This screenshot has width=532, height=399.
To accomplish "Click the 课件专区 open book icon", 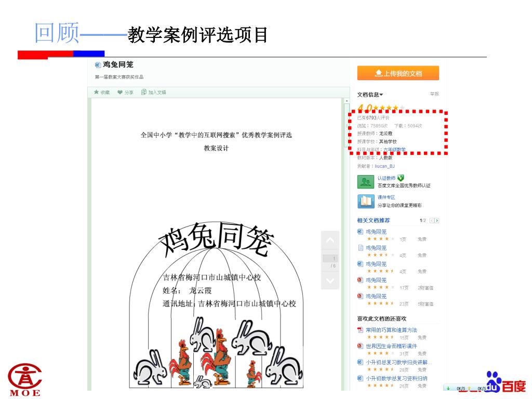I will (365, 201).
